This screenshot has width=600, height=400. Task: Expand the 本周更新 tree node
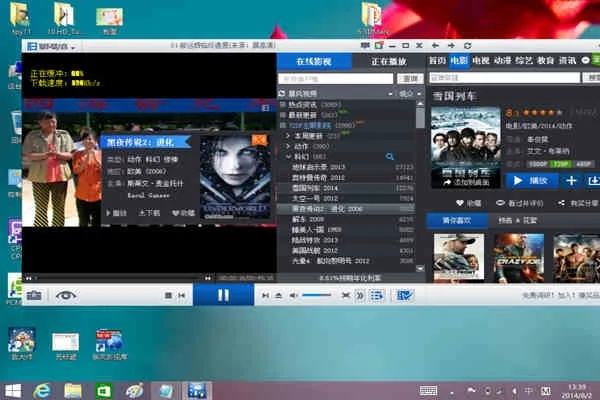click(x=288, y=135)
